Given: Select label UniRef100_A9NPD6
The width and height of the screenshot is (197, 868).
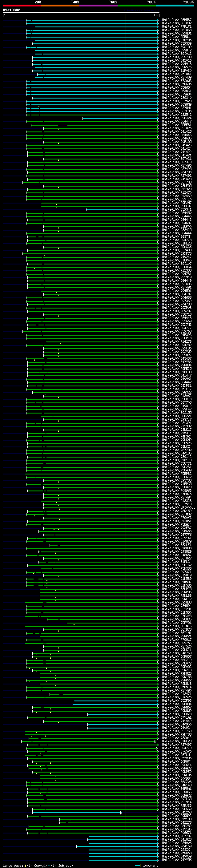Looking at the screenshot, I should [176, 592].
